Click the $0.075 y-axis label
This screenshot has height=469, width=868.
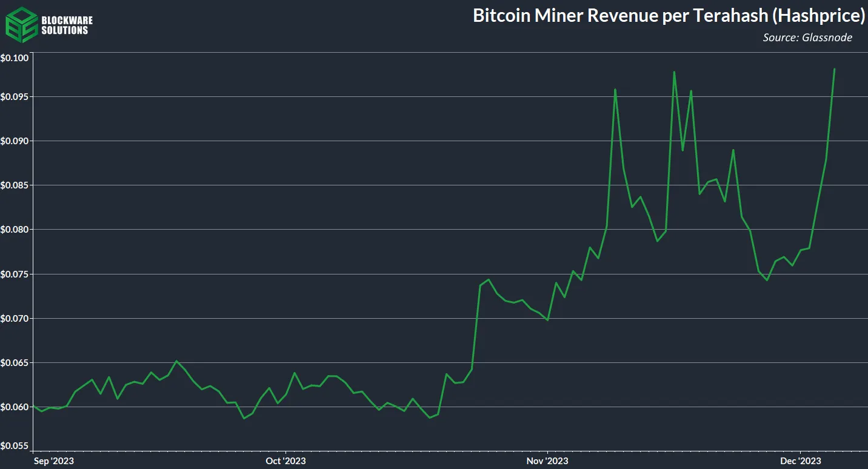(x=14, y=274)
